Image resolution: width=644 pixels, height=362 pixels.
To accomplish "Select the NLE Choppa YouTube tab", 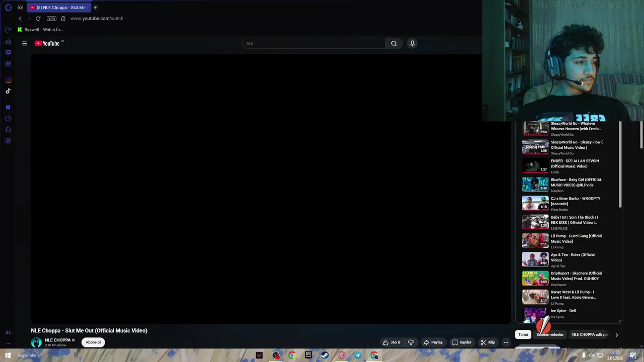I will 59,8.
